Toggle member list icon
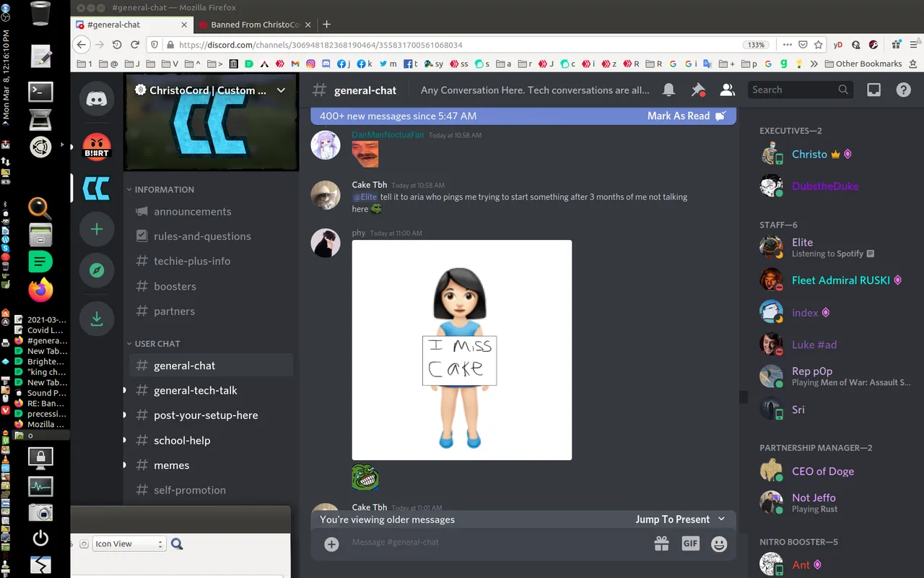This screenshot has width=924, height=578. coord(727,90)
